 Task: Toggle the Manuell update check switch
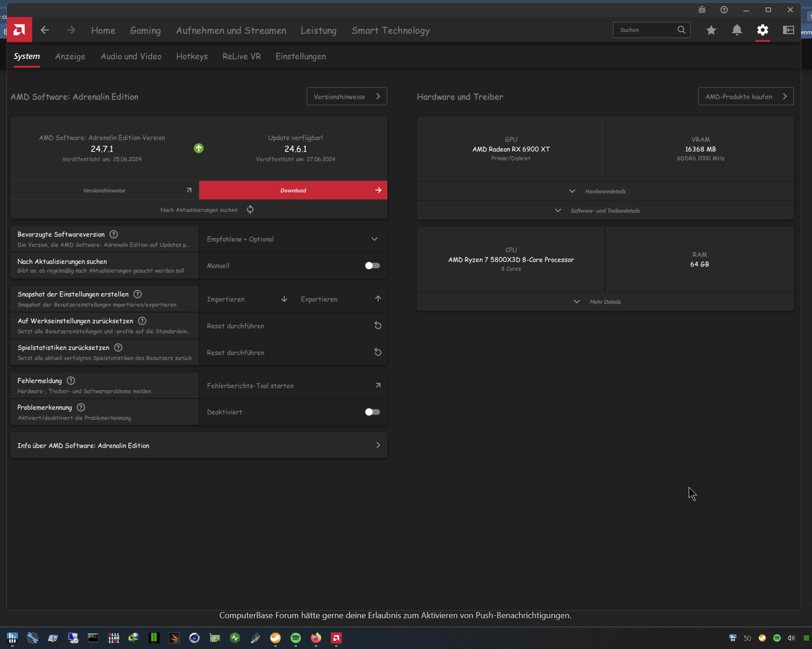pyautogui.click(x=372, y=266)
